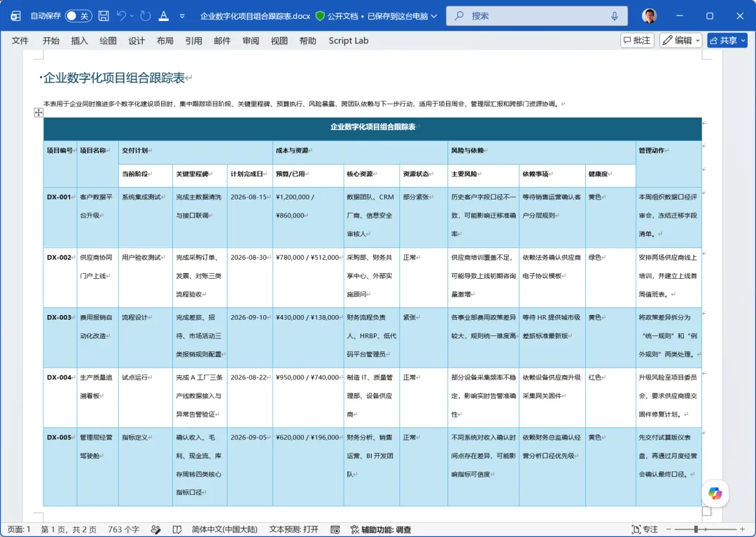Expand the saved-location dropdown beside 已保存到这台电脑
This screenshot has height=537, width=756.
434,16
